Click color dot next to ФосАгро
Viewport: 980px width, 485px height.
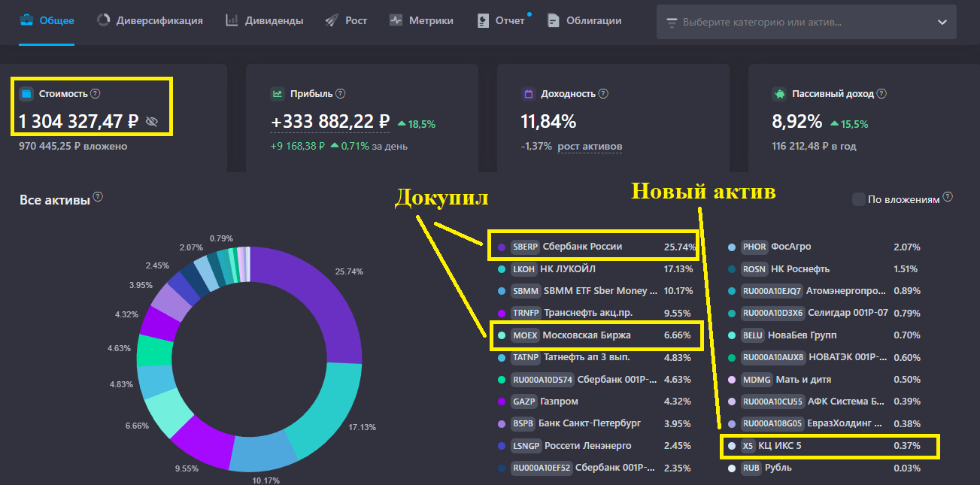coord(732,247)
